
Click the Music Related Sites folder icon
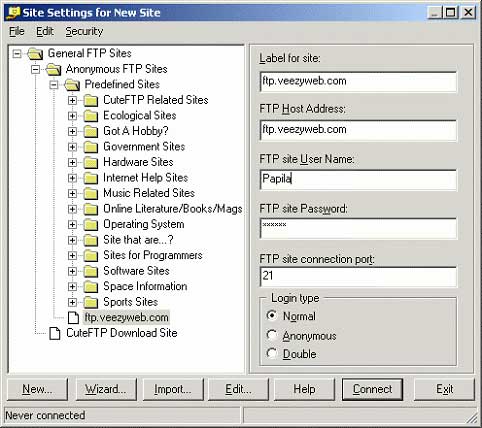[90, 194]
